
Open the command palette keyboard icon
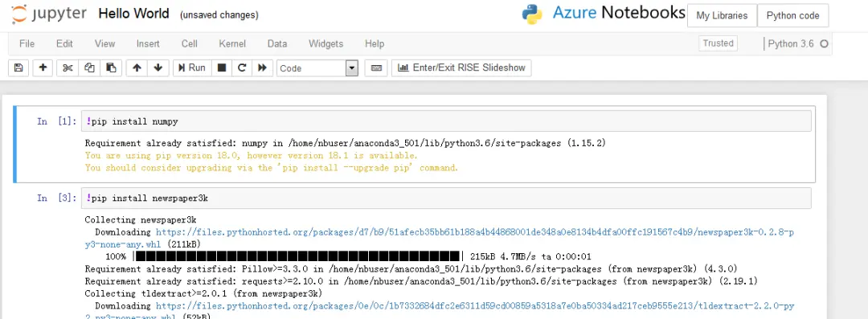tap(376, 68)
